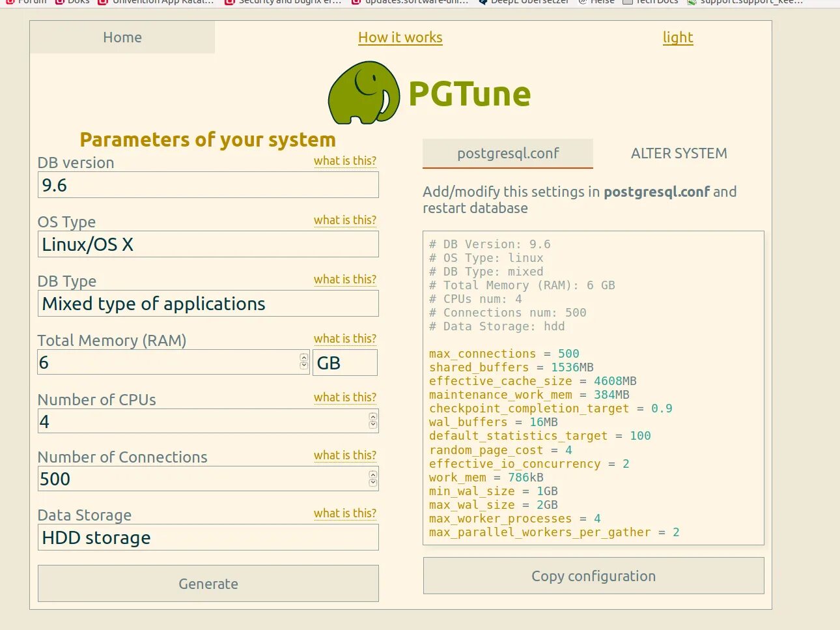This screenshot has width=840, height=630.
Task: Click 'what is this?' for Number of Connections
Action: 345,455
